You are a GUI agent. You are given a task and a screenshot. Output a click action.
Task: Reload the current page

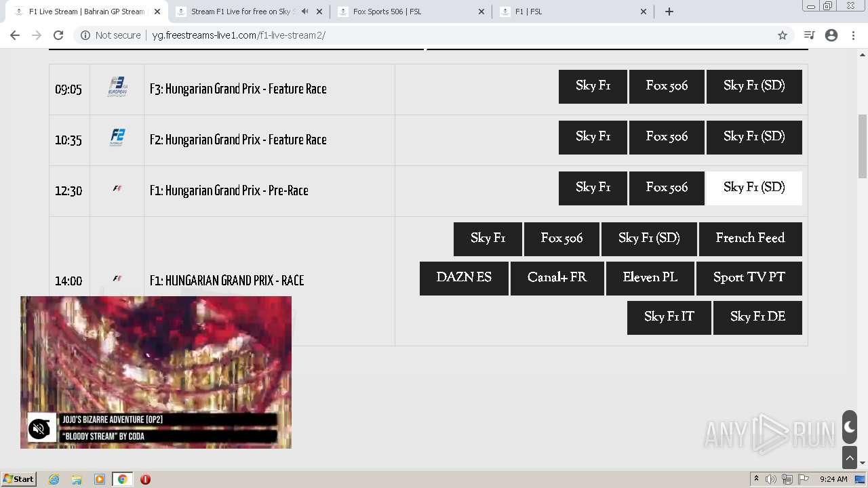(58, 35)
